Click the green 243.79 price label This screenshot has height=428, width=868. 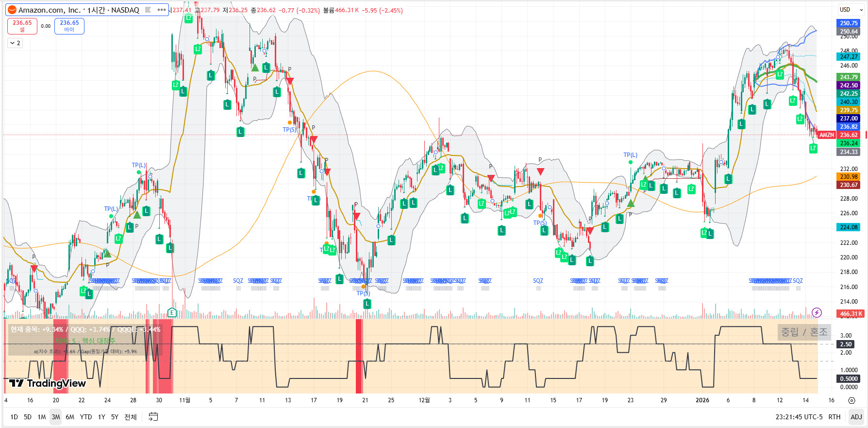click(849, 77)
